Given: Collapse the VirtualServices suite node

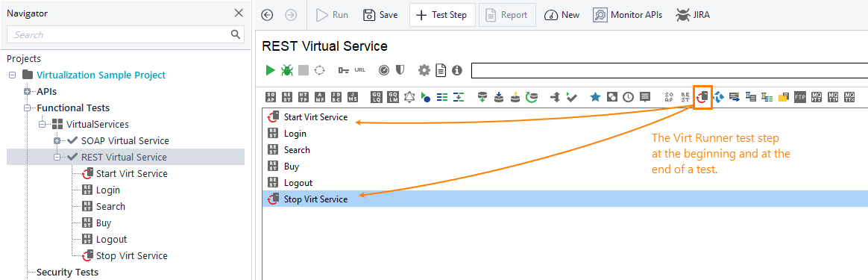Looking at the screenshot, I should pyautogui.click(x=42, y=124).
